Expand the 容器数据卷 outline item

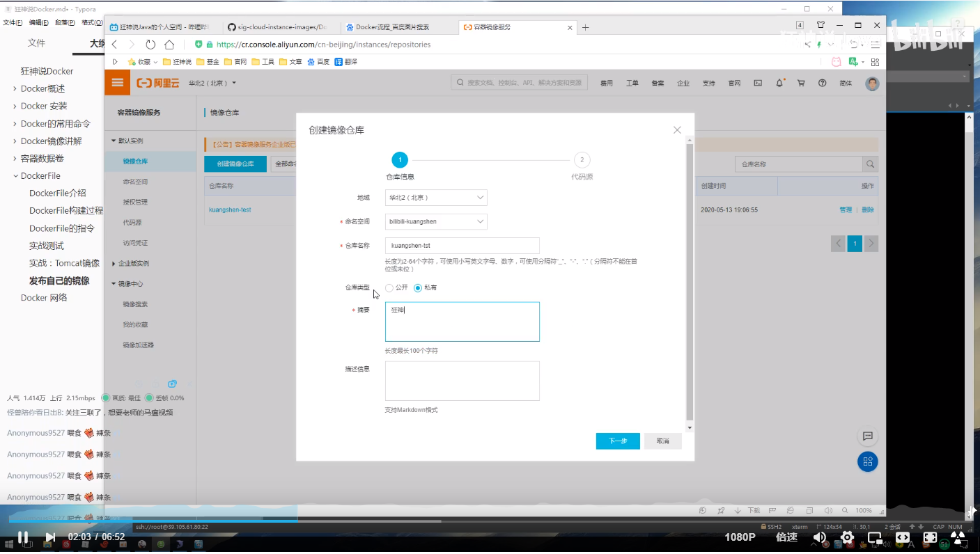(15, 159)
